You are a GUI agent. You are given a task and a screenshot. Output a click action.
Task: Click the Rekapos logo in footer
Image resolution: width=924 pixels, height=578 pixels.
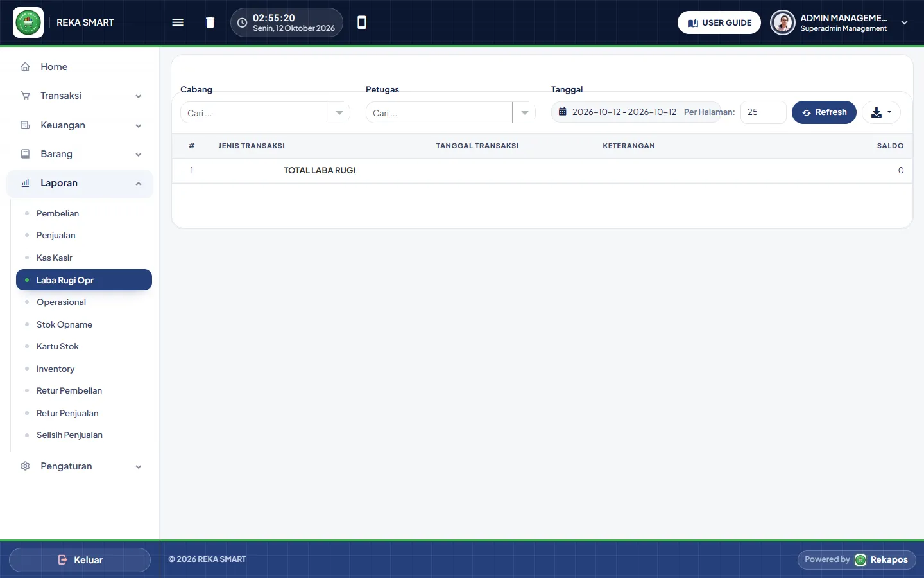(x=860, y=560)
